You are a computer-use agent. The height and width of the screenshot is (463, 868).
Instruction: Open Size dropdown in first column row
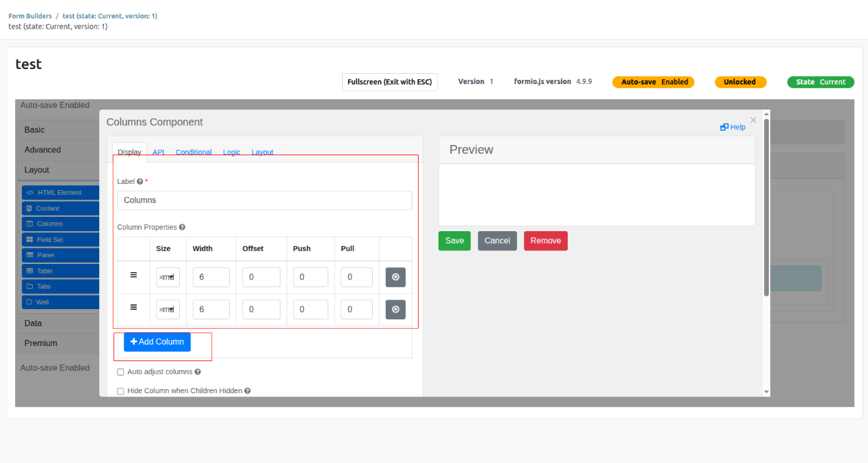[168, 277]
